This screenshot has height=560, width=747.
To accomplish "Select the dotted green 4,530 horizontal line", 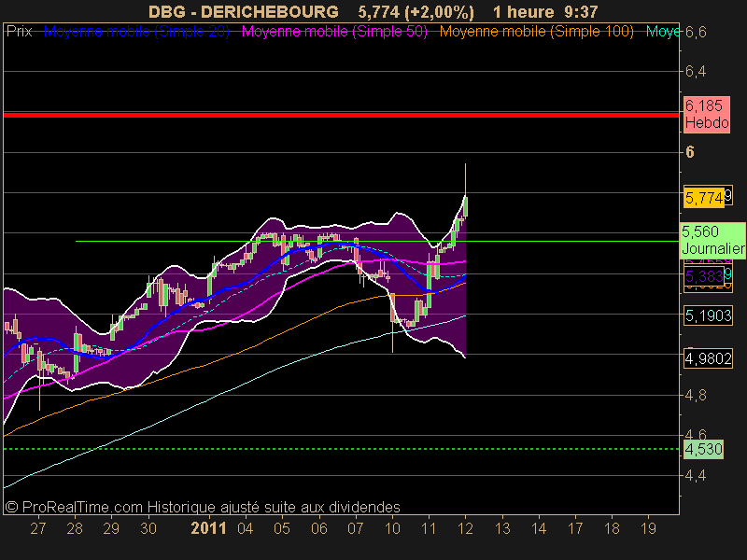I will pyautogui.click(x=341, y=449).
